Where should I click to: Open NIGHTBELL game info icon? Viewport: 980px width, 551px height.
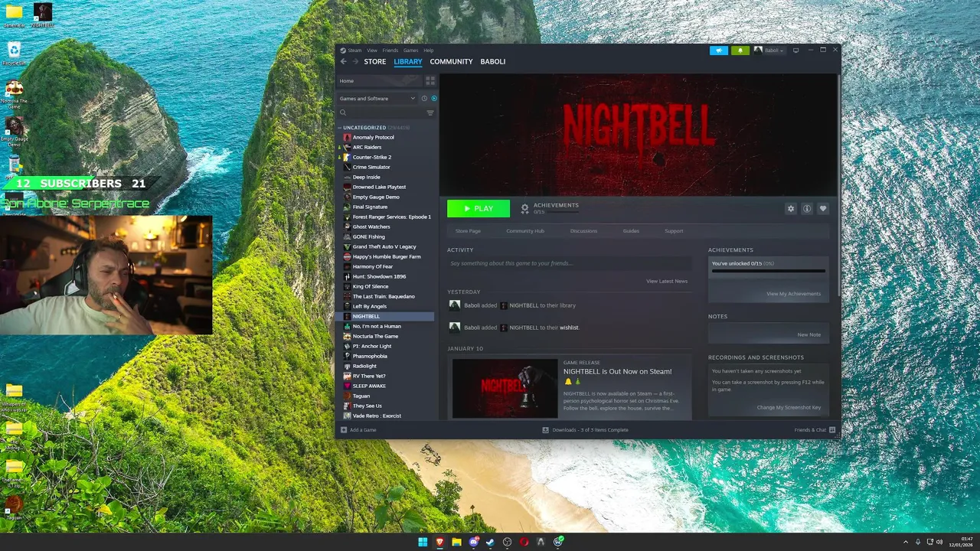pos(807,208)
